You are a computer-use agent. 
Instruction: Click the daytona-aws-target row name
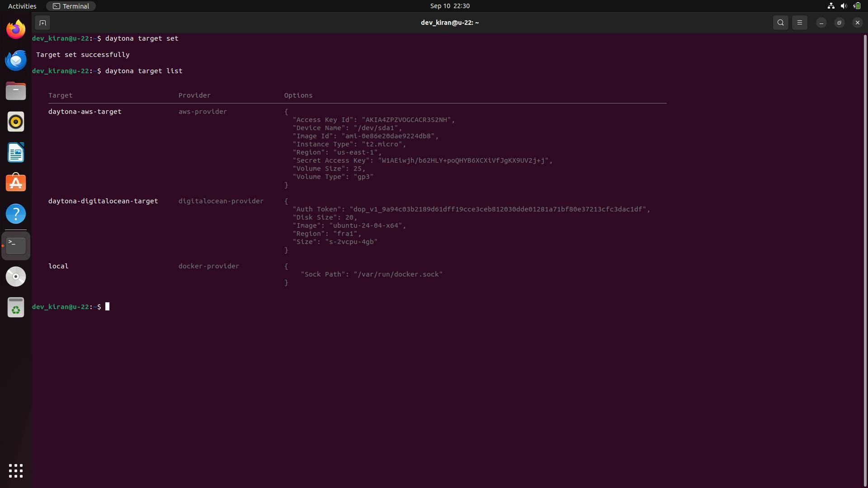click(x=85, y=112)
